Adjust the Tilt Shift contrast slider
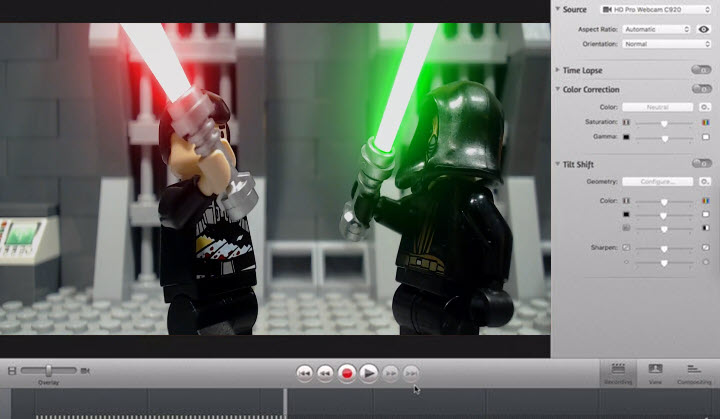 click(664, 228)
